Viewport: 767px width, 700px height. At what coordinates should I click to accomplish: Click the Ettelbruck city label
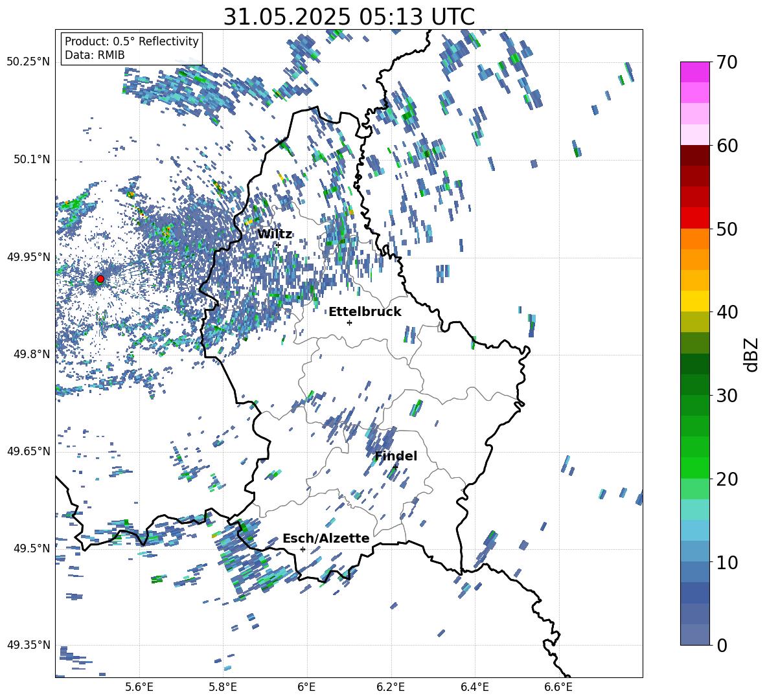[365, 312]
